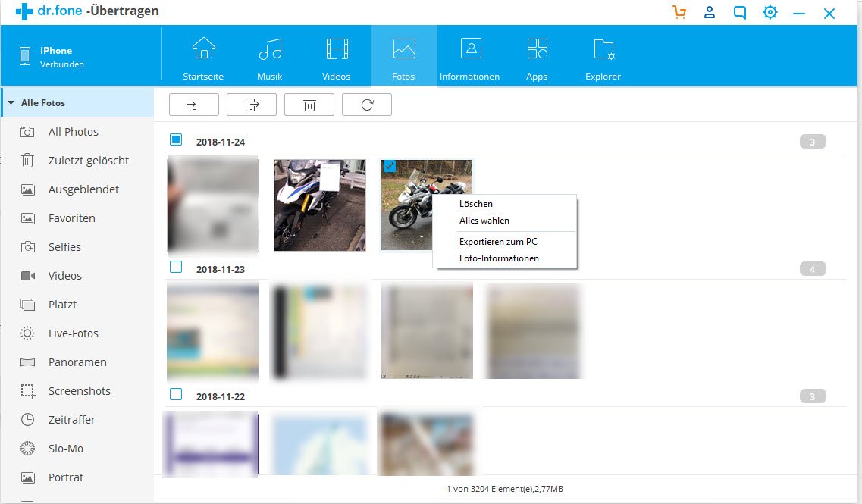
Task: Click the 2018-11-23 count badge 4
Action: click(x=813, y=269)
